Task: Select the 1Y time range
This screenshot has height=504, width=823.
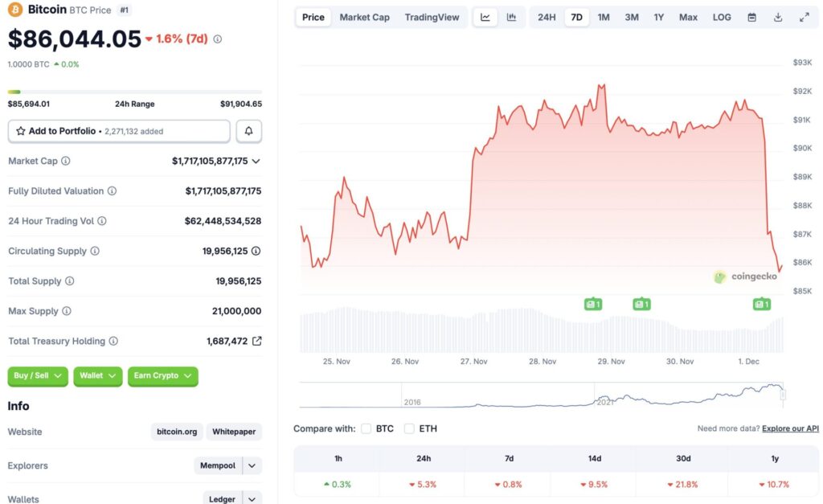Action: coord(658,16)
